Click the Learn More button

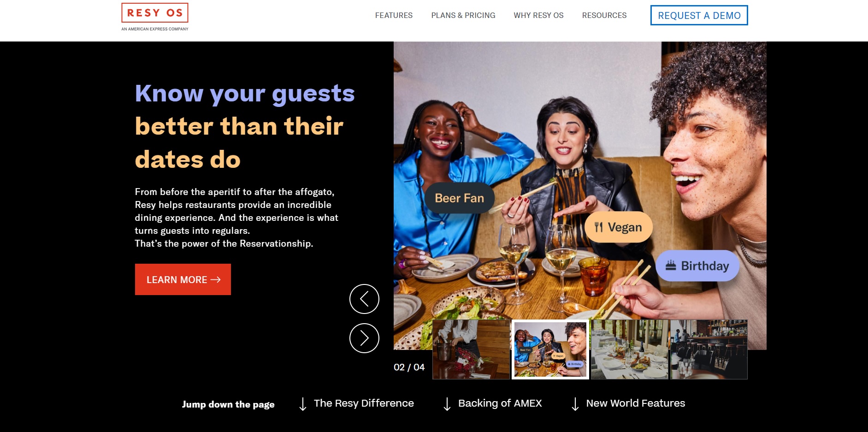coord(183,279)
